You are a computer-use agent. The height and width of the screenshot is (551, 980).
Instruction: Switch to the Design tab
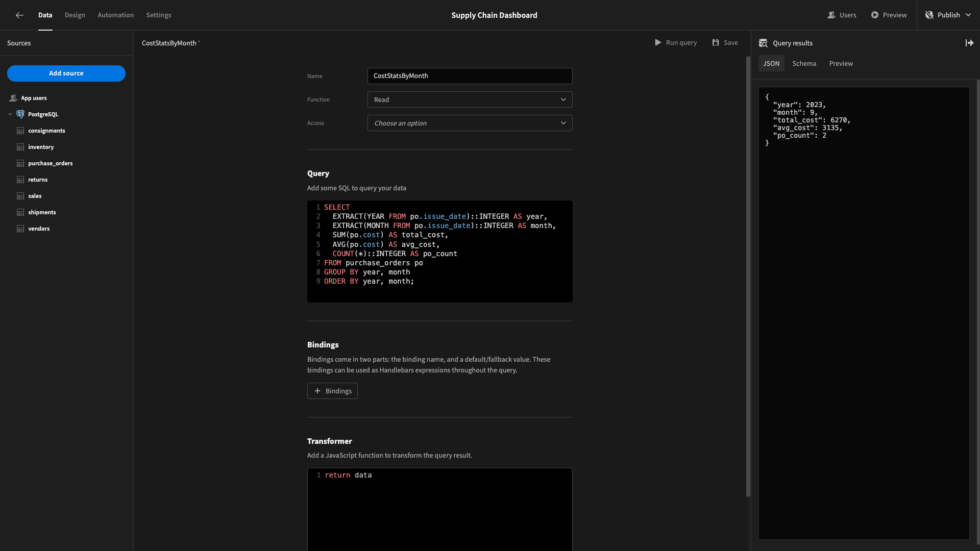tap(75, 15)
